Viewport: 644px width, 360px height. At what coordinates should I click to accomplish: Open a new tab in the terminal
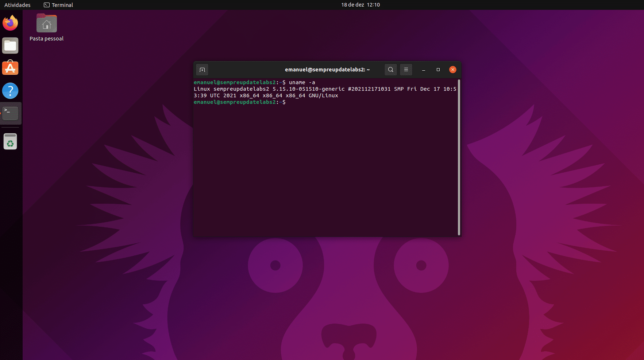tap(202, 70)
